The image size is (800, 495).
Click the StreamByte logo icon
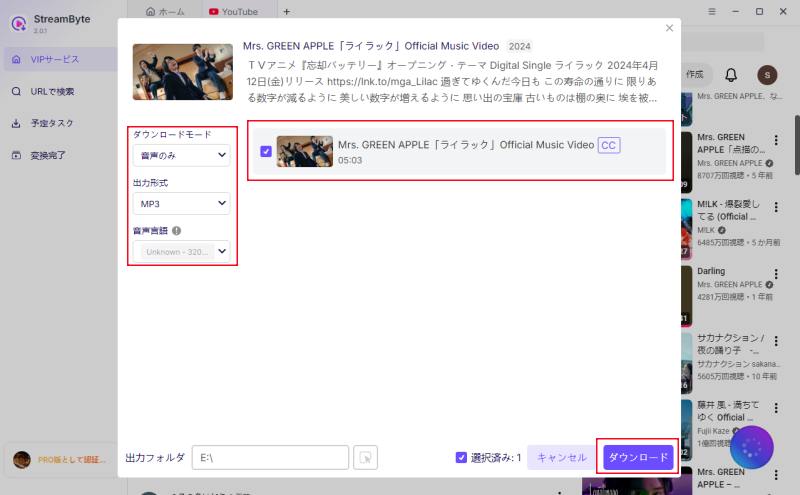pos(19,23)
